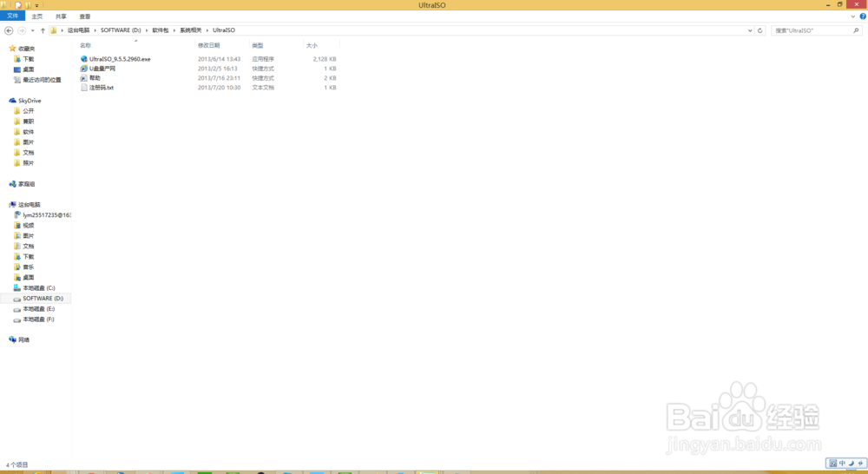Expand breadcrumb arrow after SOFTWARE (D:)
This screenshot has height=474, width=868.
pos(147,30)
